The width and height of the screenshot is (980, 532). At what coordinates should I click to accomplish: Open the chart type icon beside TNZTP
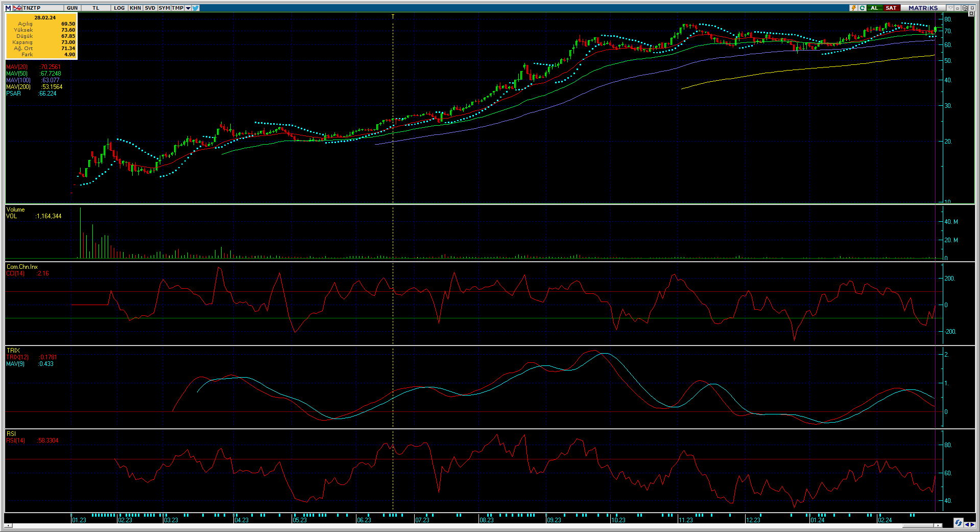[x=17, y=8]
